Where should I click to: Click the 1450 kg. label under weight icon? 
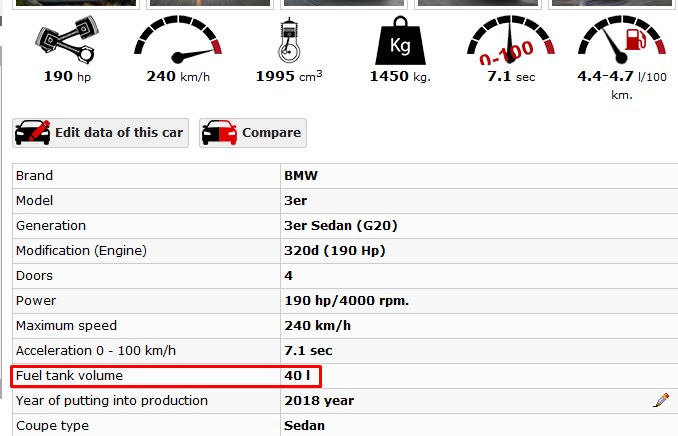click(399, 76)
